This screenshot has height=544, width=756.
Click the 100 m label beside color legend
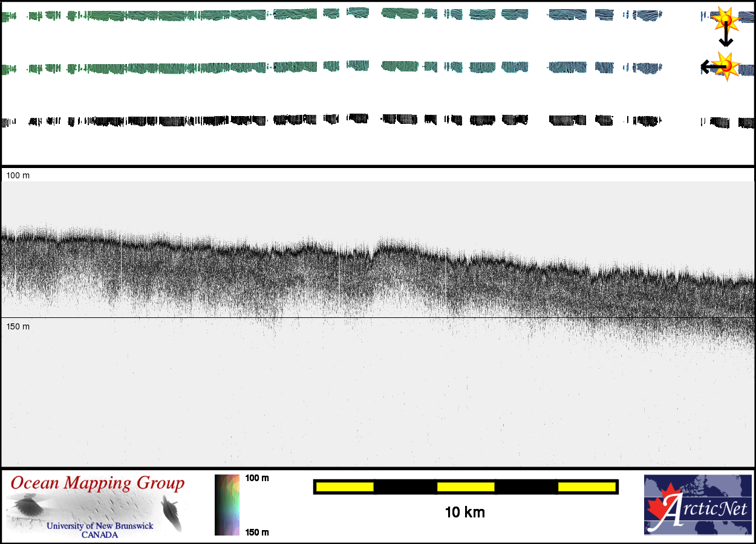point(257,478)
